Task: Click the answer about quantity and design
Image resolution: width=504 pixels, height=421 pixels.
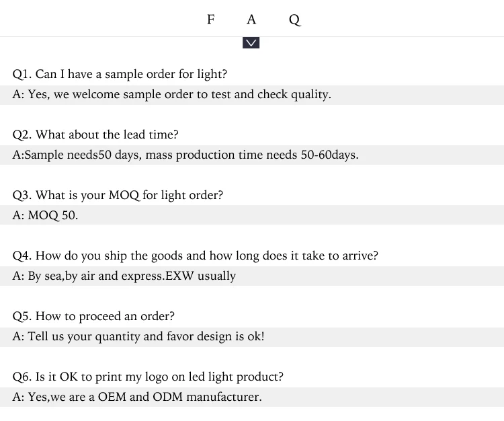Action: point(138,337)
